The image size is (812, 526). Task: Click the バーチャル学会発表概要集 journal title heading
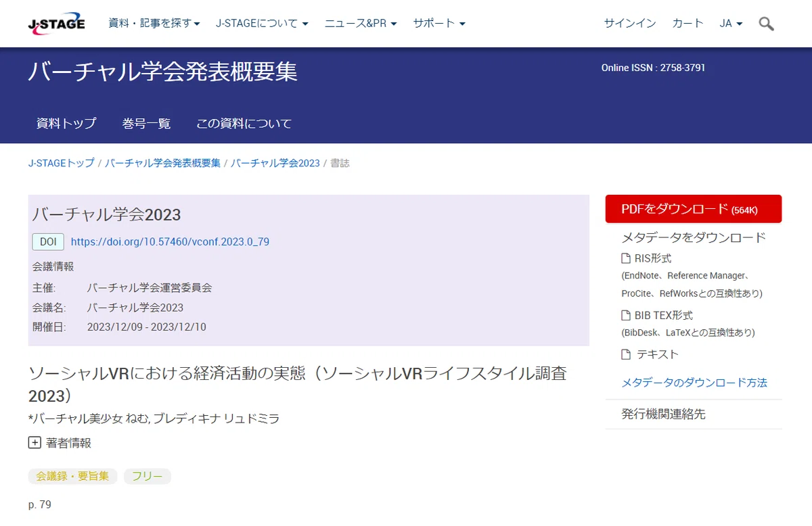162,72
